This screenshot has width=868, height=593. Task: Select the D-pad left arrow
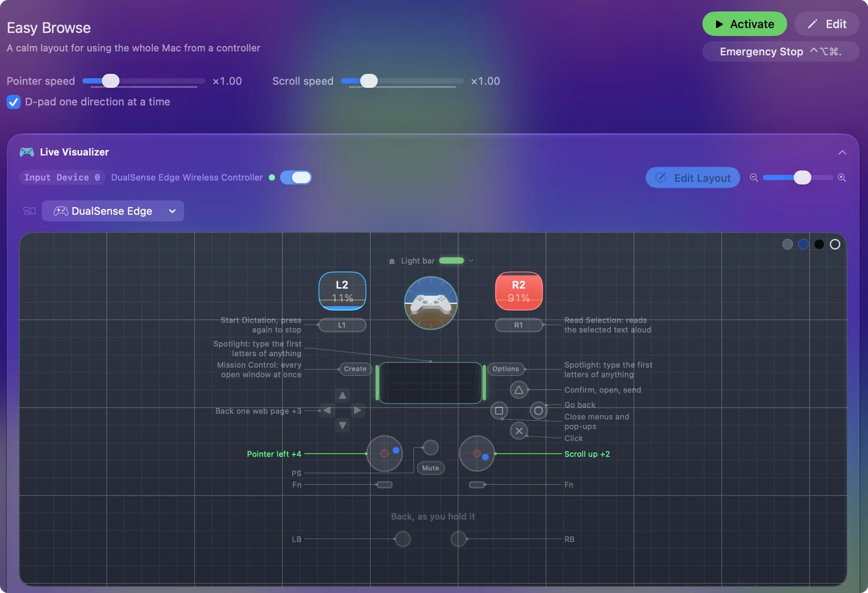(327, 410)
